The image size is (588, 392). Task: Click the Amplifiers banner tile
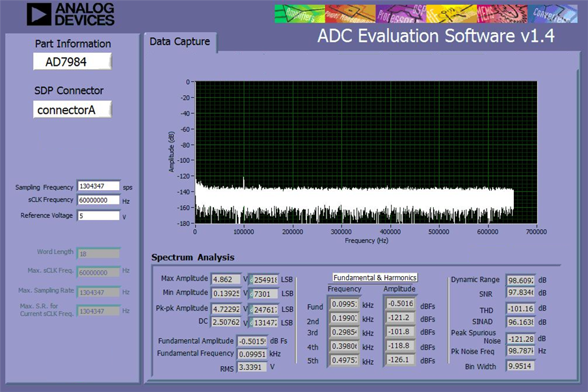(x=300, y=14)
